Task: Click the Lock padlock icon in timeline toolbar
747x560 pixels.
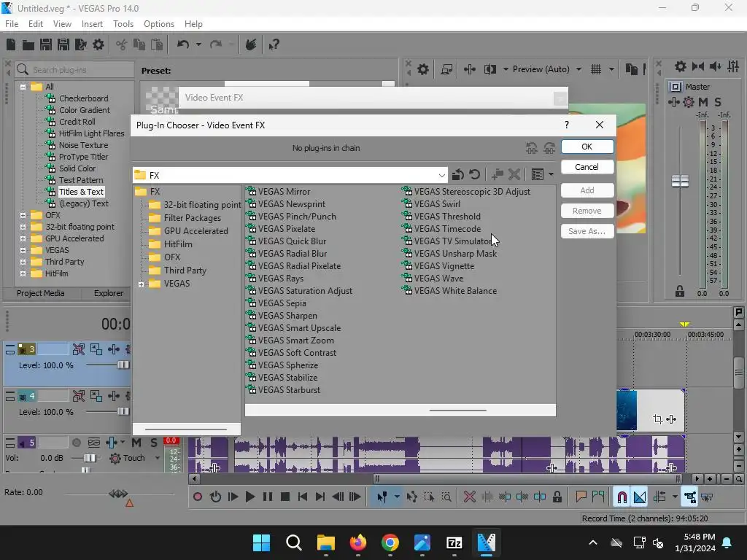Action: click(x=557, y=497)
